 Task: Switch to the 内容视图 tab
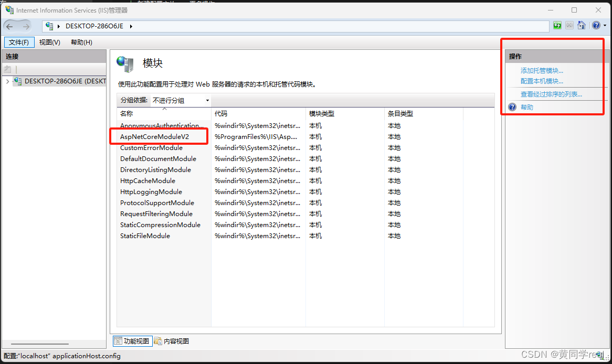coord(172,340)
